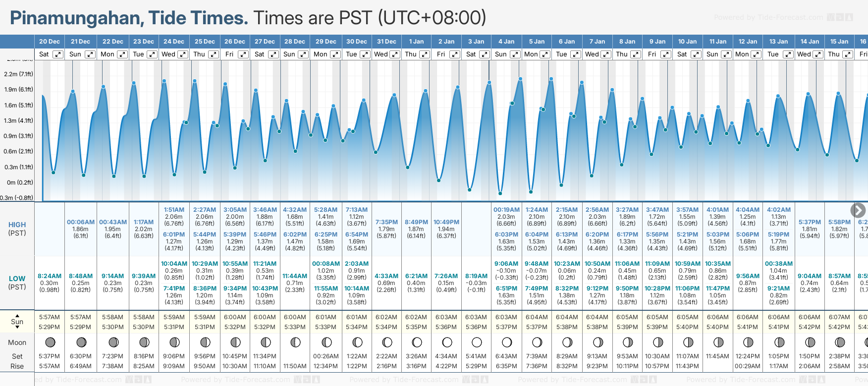Expand the Fri 9 Jan column
This screenshot has width=868, height=386.
point(666,54)
